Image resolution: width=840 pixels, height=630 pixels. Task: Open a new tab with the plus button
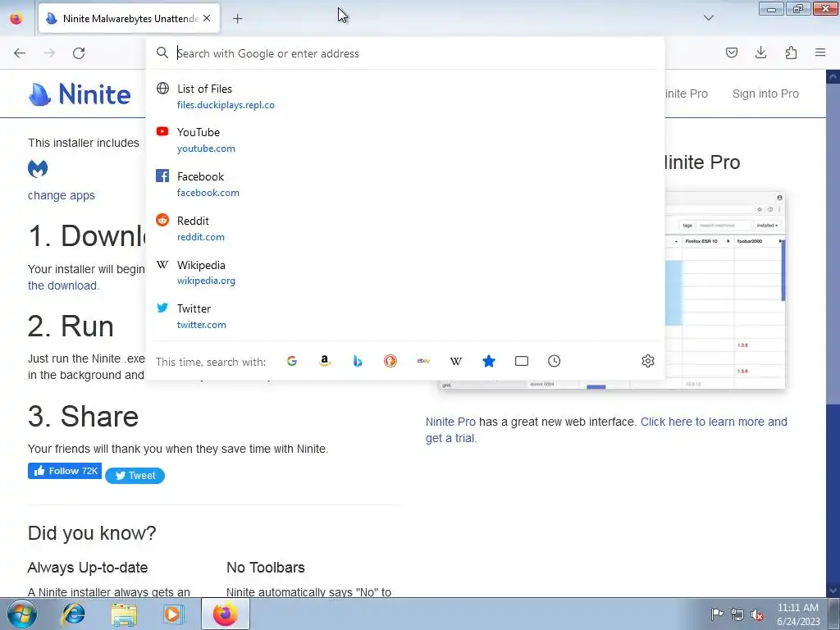237,19
